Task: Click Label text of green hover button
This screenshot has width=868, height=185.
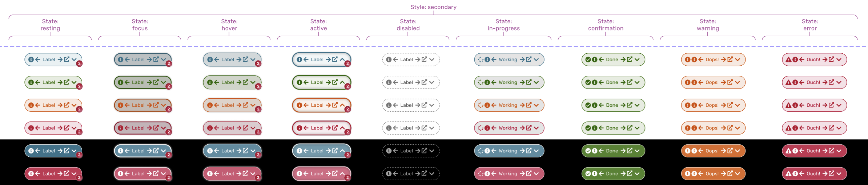Action: pyautogui.click(x=228, y=82)
